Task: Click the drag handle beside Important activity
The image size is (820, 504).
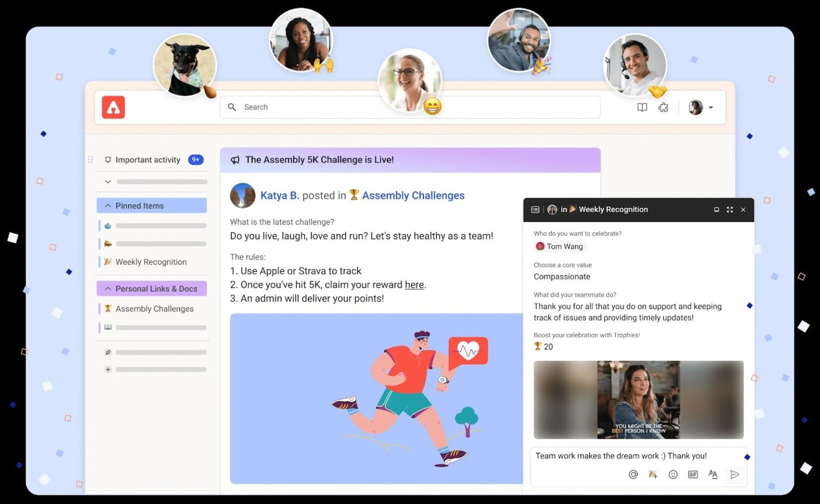Action: tap(90, 159)
